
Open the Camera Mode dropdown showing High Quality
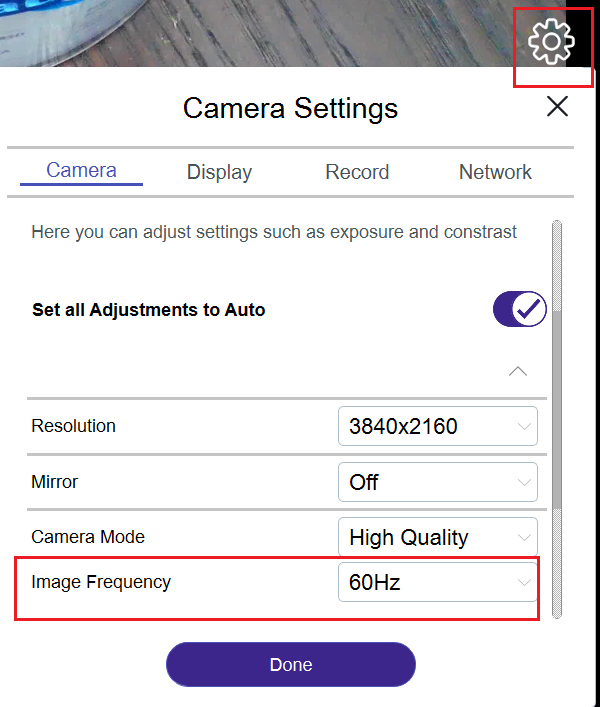(437, 537)
